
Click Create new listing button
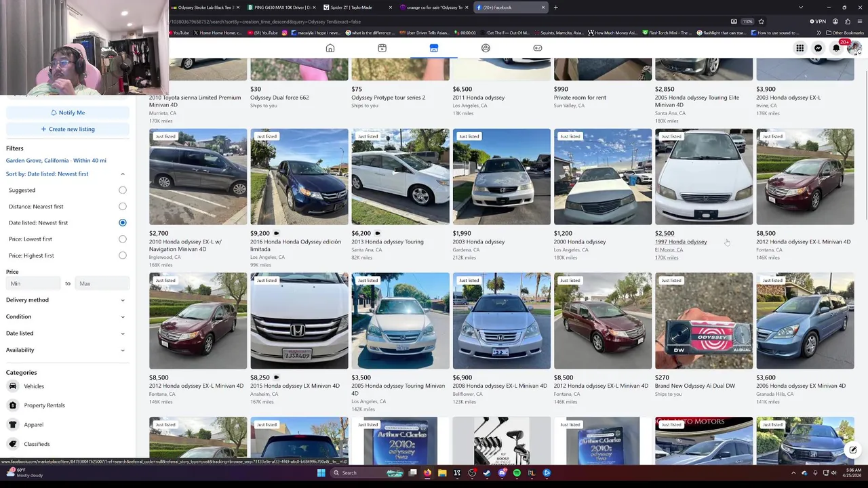pyautogui.click(x=67, y=129)
